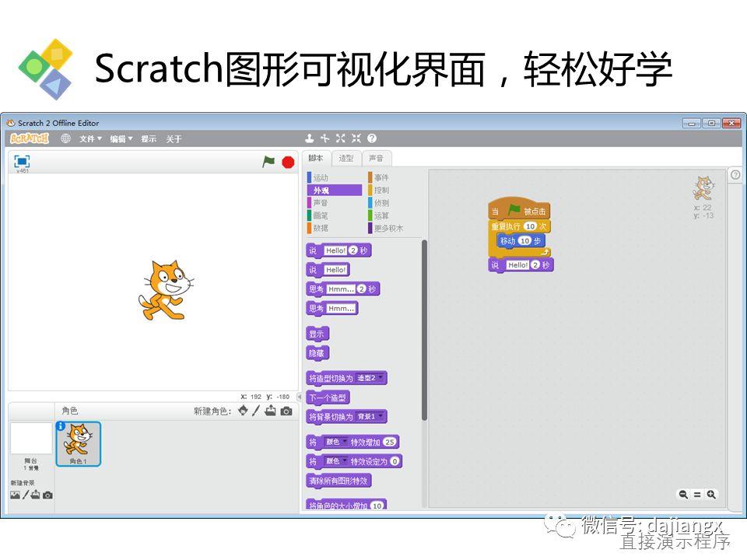747x560 pixels.
Task: Open backdrop dropdown 背景1 in palette block
Action: click(x=370, y=417)
